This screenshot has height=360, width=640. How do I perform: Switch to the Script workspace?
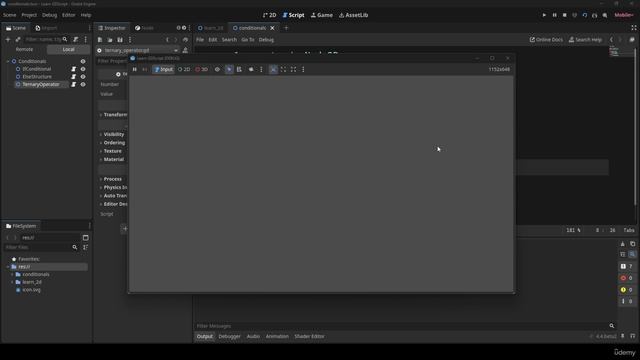pyautogui.click(x=293, y=15)
